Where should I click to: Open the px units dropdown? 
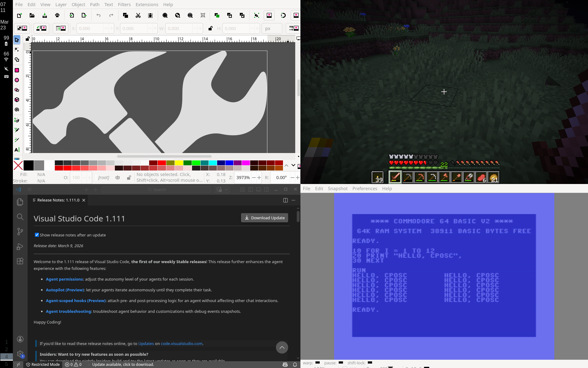coord(272,28)
